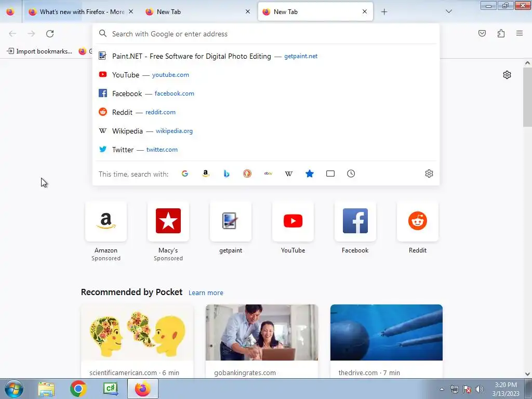Choose the YouTube youtube.com suggestion
The image size is (532, 399).
(x=265, y=75)
